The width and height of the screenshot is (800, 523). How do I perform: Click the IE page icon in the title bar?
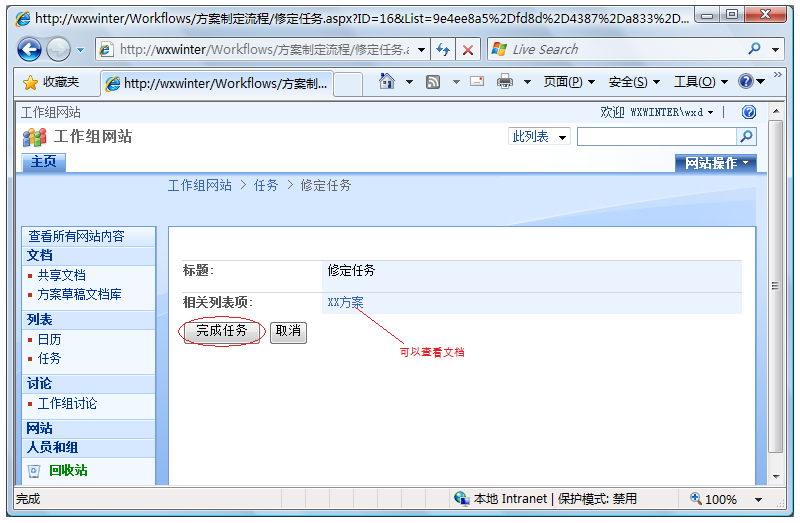click(x=22, y=18)
